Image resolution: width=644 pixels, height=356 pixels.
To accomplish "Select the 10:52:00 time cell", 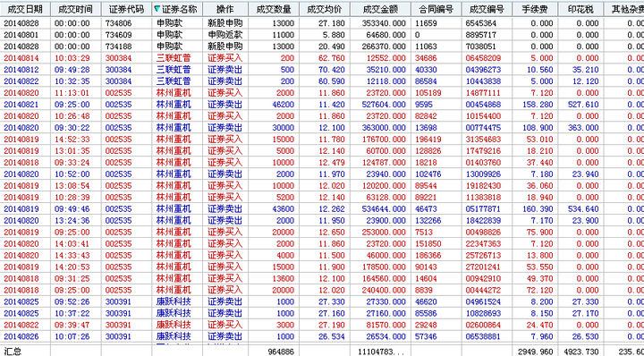I will pos(72,174).
